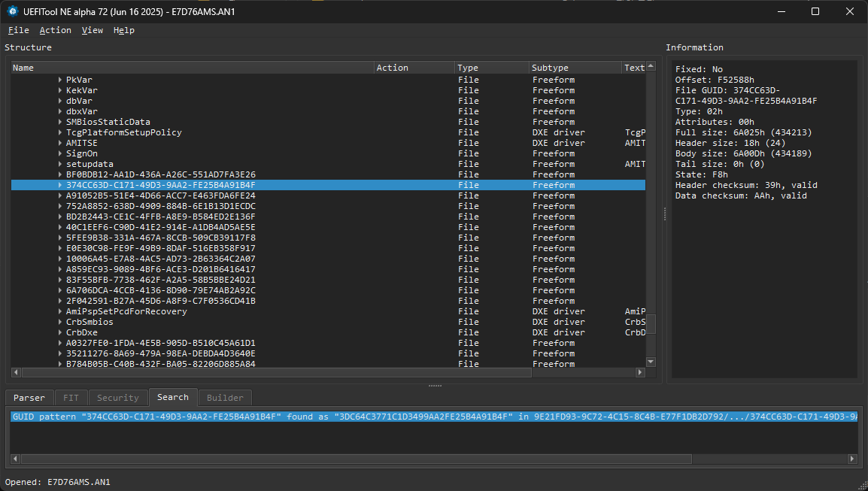Click the search results scroll right arrow
Image resolution: width=868 pixels, height=491 pixels.
[852, 459]
